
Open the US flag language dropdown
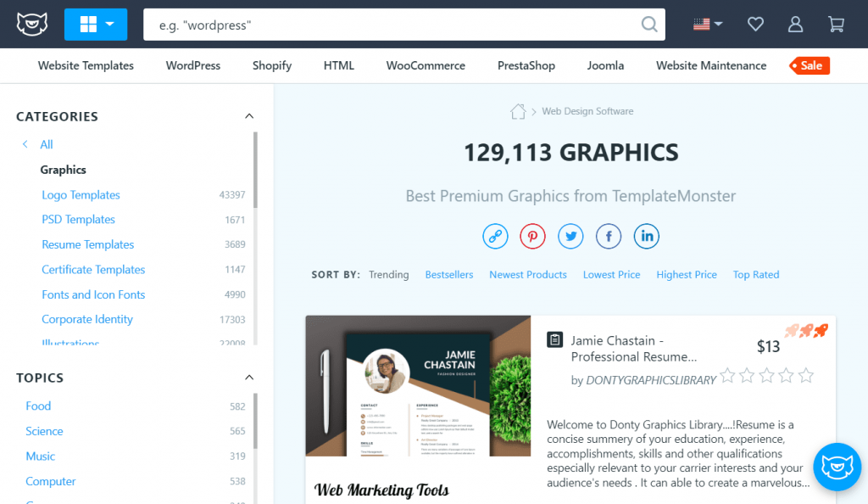pyautogui.click(x=708, y=24)
